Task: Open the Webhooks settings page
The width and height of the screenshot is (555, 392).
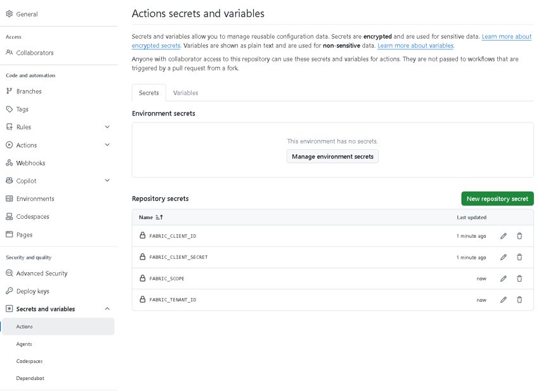Action: (31, 163)
